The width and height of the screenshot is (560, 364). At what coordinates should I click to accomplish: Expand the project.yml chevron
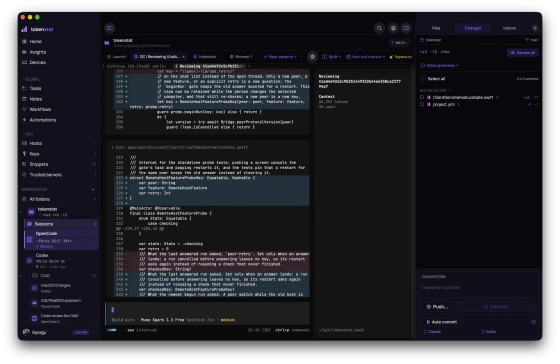coord(459,104)
